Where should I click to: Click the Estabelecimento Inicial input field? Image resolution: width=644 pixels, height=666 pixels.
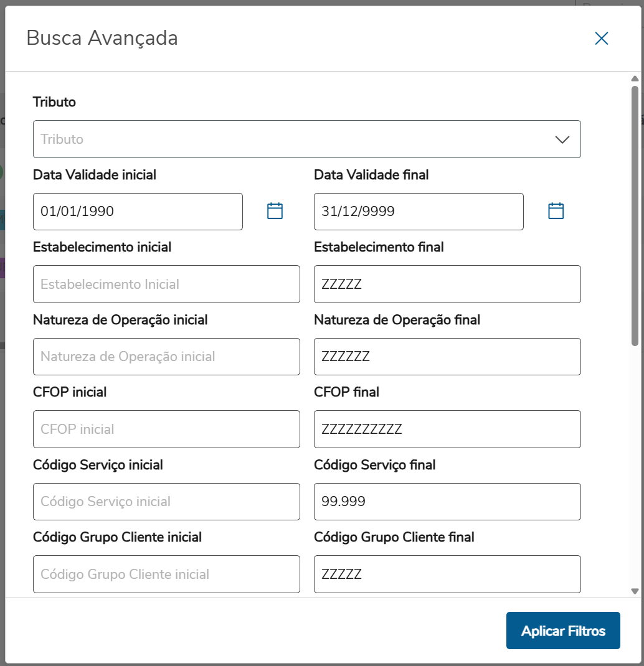point(166,284)
